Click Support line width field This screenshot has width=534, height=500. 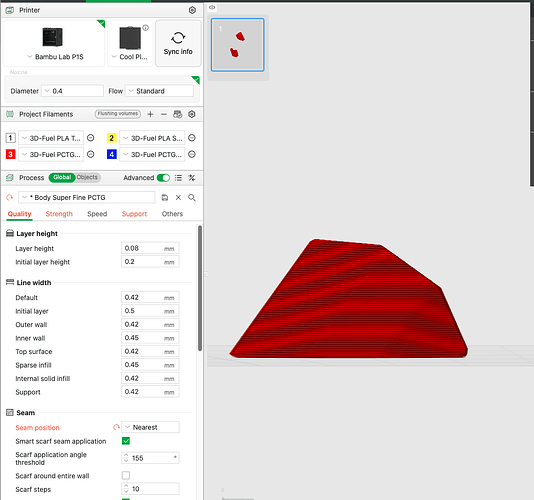point(150,392)
